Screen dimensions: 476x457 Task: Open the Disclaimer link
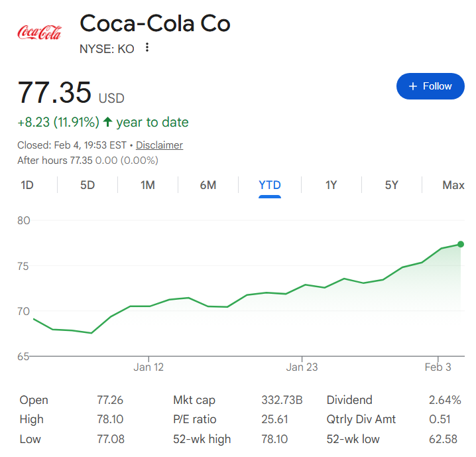(159, 145)
